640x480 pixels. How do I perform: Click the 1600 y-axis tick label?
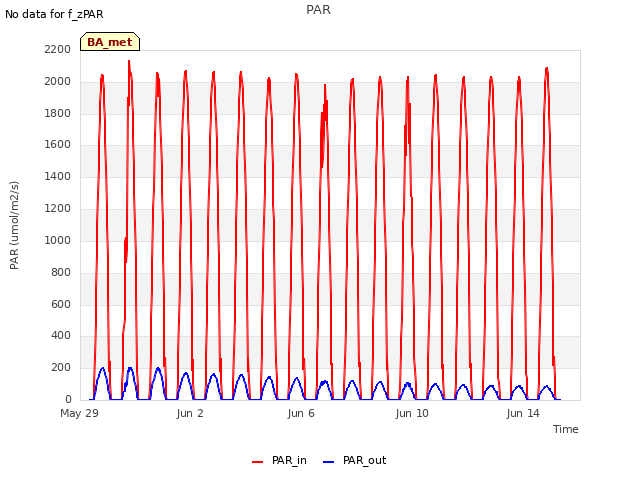[x=58, y=144]
